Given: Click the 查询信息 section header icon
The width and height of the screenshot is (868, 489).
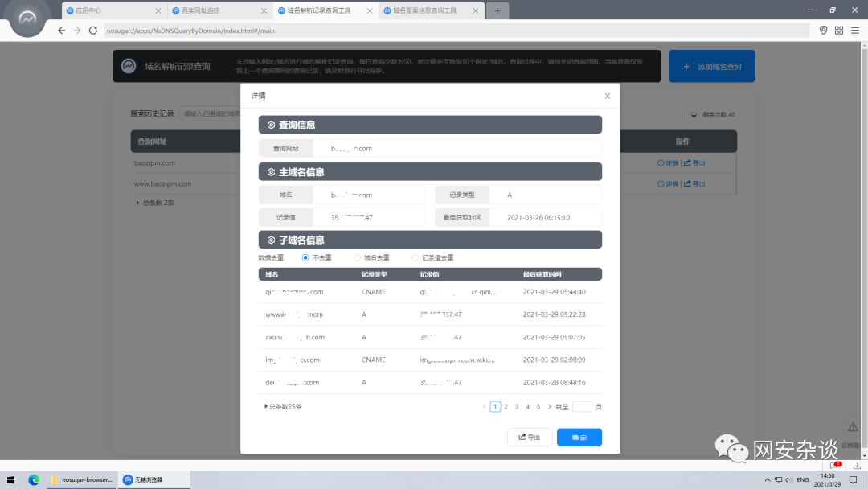Looking at the screenshot, I should click(x=272, y=125).
